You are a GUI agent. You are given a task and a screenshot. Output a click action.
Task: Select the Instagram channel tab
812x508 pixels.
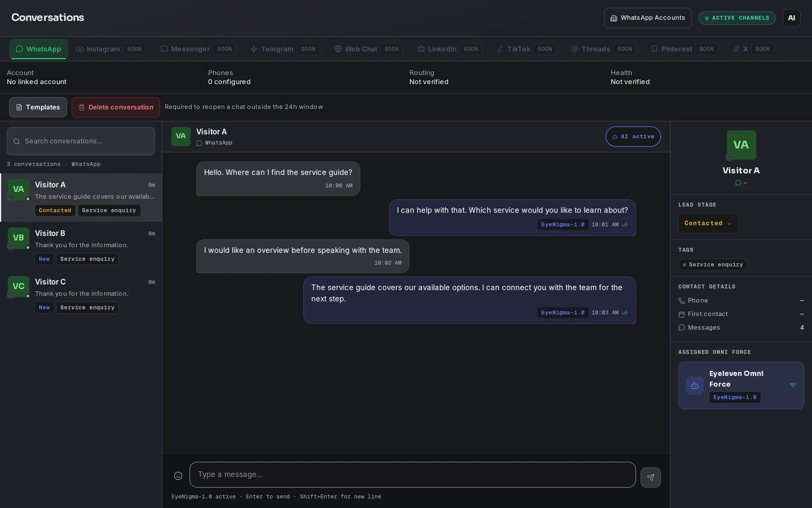click(x=111, y=49)
